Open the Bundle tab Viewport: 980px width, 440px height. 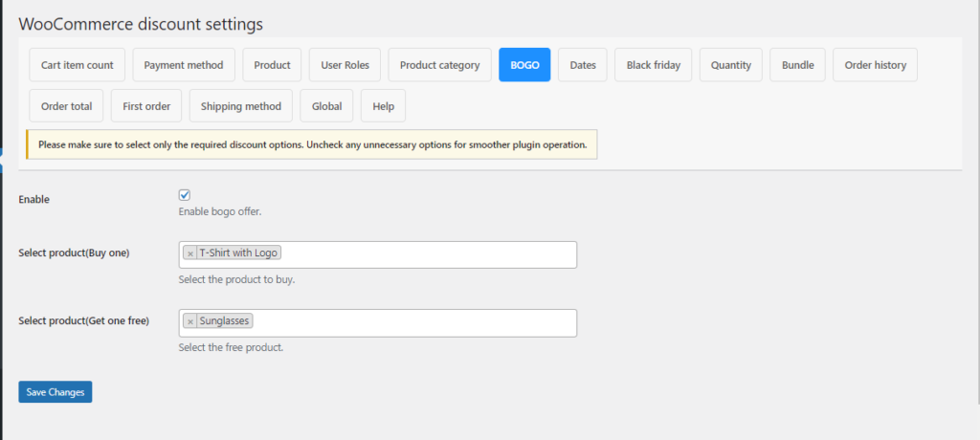coord(797,65)
